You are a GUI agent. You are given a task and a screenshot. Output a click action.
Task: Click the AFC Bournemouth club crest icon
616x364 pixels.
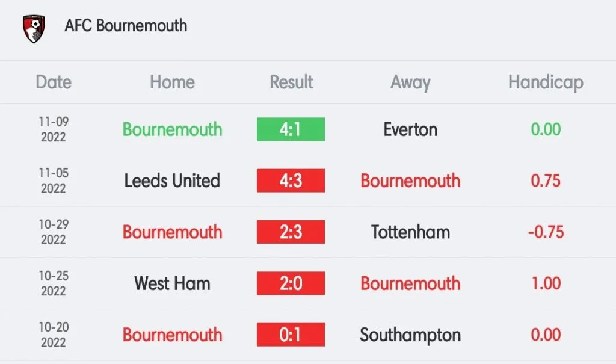34,28
